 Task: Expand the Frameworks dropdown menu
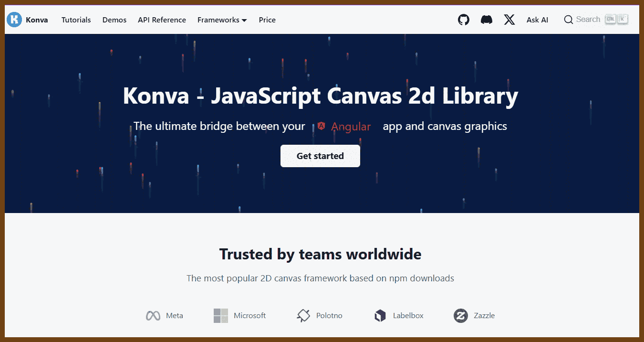pyautogui.click(x=222, y=20)
